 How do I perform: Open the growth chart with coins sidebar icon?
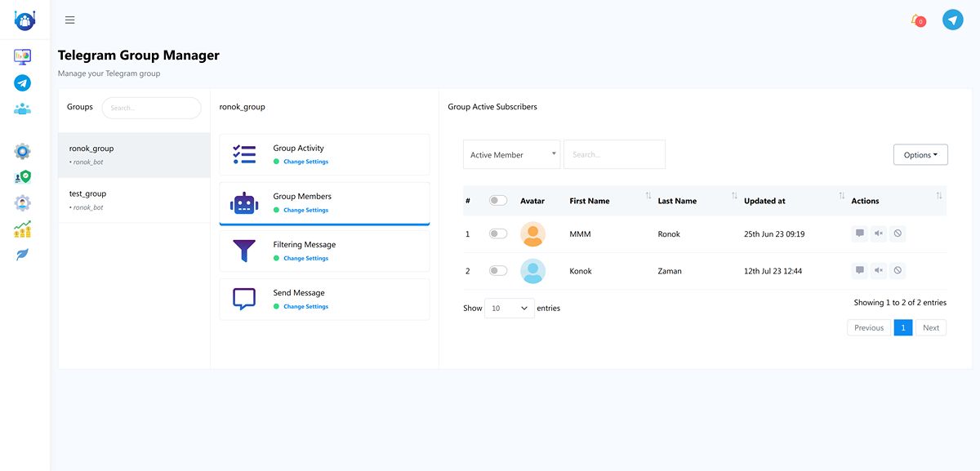click(x=23, y=230)
